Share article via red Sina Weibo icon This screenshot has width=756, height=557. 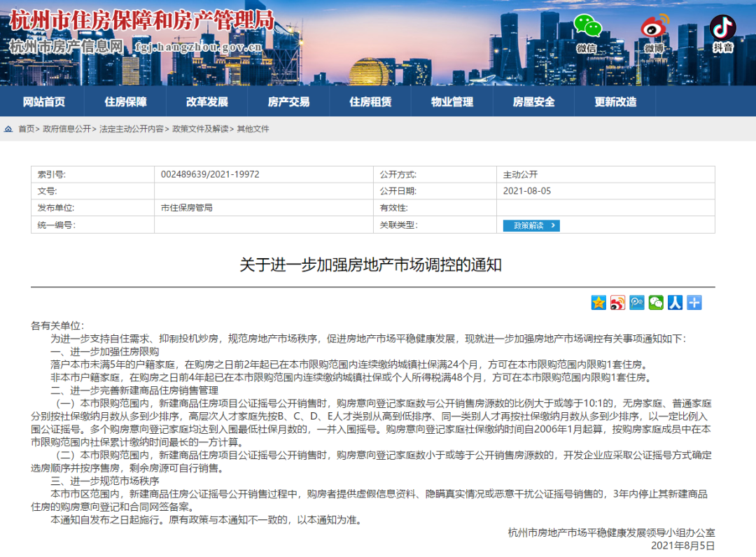coord(617,302)
